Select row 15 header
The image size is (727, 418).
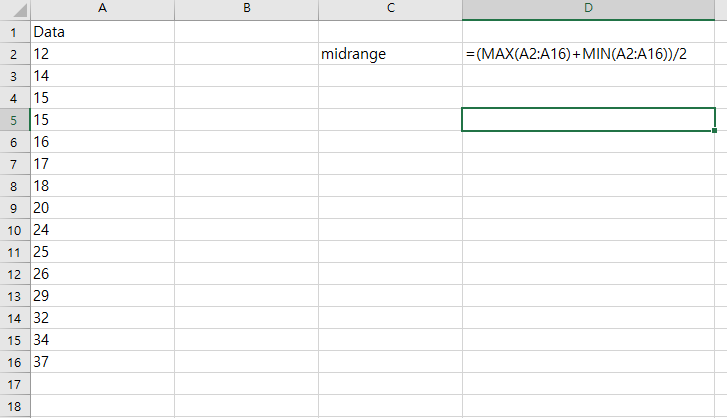[15, 340]
